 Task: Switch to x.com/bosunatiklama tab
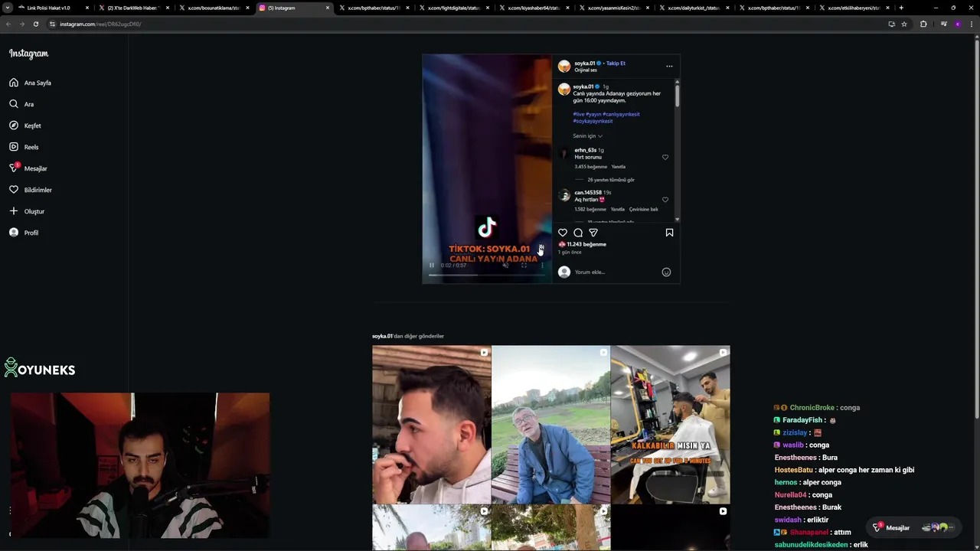[214, 8]
